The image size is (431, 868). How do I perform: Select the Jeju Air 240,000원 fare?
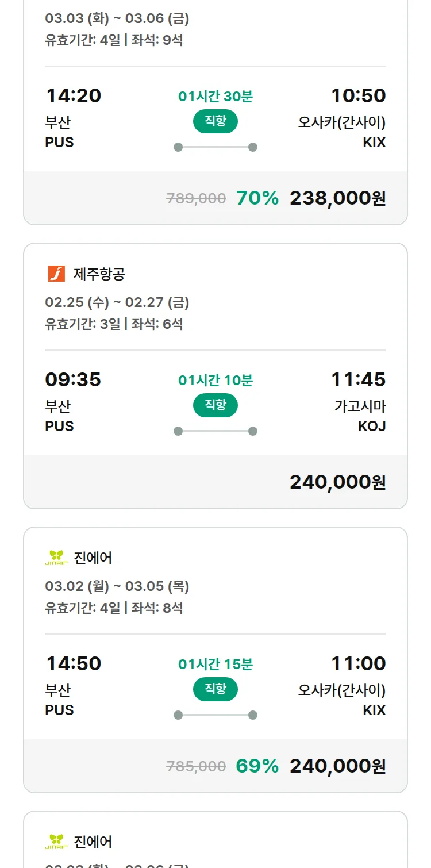click(337, 482)
